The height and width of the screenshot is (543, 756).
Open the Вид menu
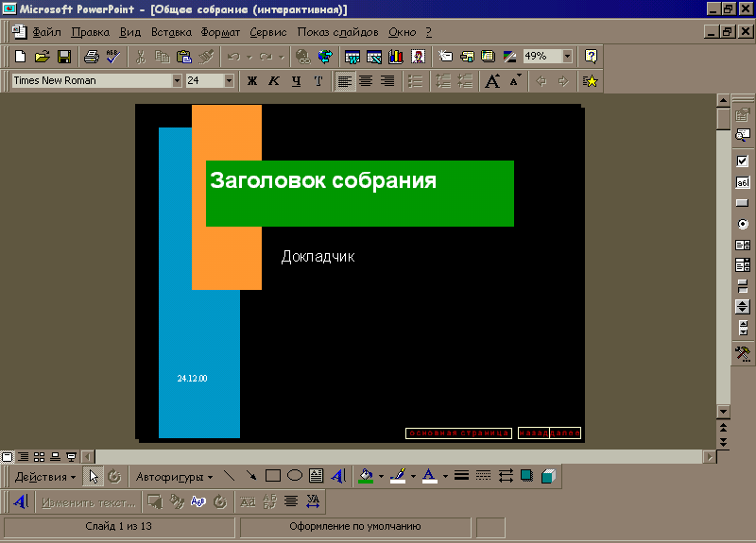tap(130, 32)
